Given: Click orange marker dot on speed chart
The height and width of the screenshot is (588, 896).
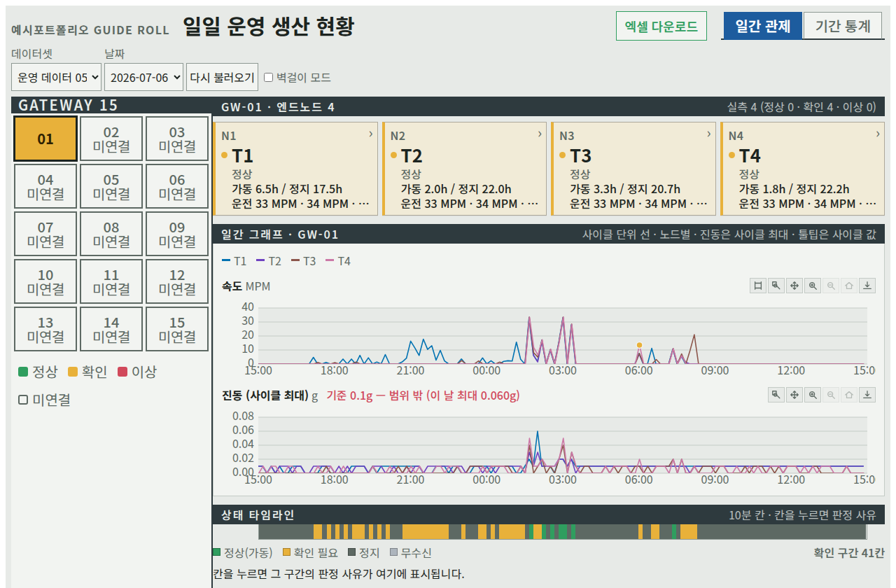Looking at the screenshot, I should tap(639, 345).
